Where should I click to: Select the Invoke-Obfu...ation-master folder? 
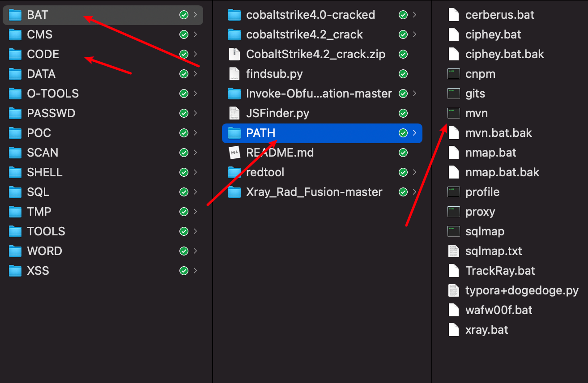pyautogui.click(x=322, y=94)
